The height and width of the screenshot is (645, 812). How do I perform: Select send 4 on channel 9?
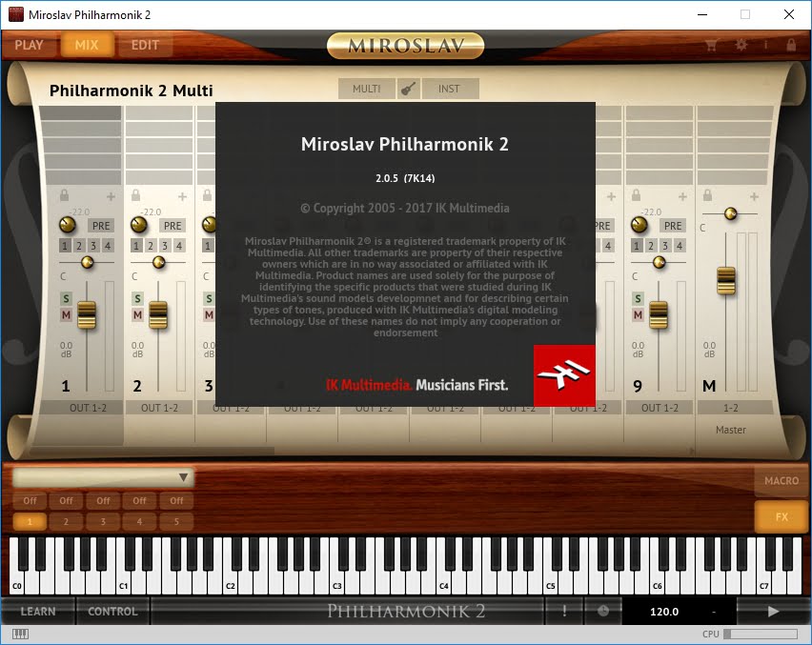(680, 246)
